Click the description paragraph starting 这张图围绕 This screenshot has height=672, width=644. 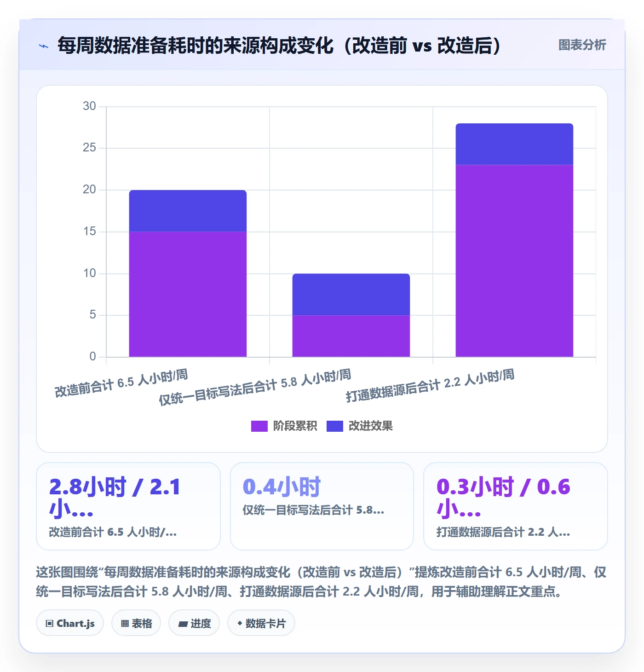click(322, 582)
